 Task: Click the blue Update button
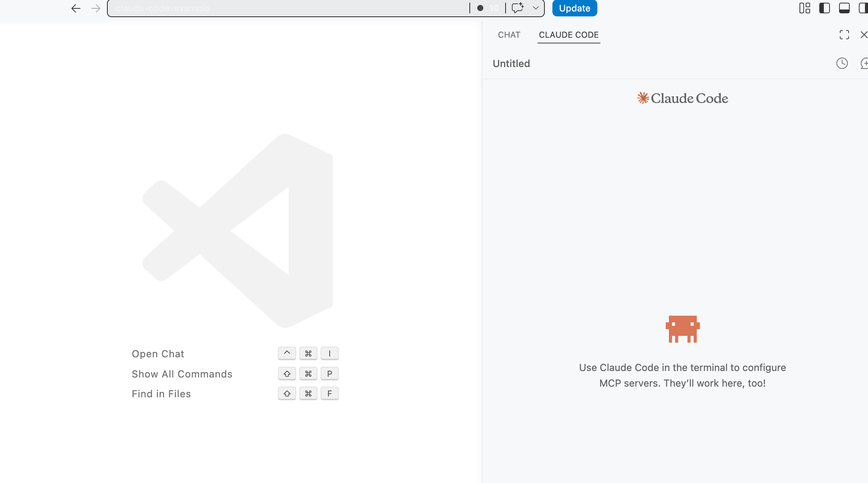574,8
